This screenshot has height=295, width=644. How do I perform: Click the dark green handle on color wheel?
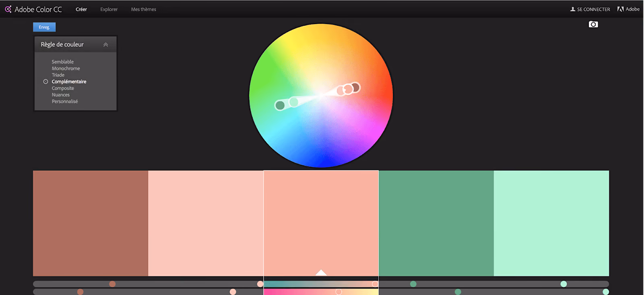[280, 105]
